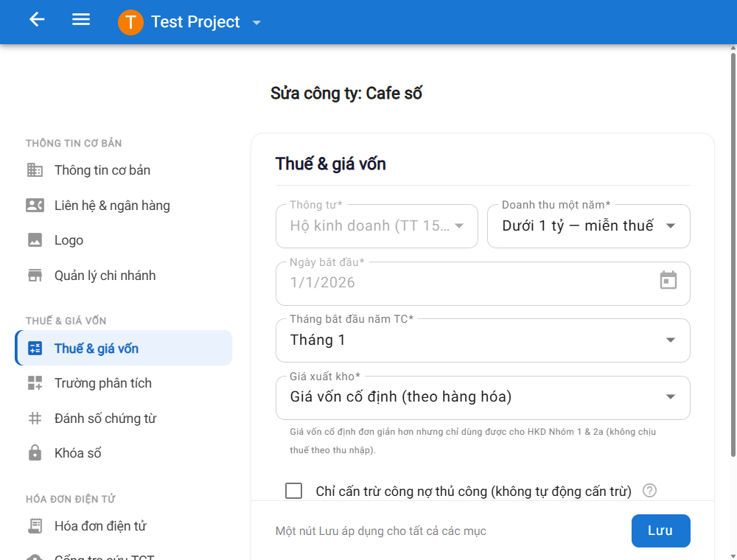This screenshot has width=737, height=560.
Task: Open the Tháng bắt đầu năm TC dropdown
Action: [x=483, y=340]
